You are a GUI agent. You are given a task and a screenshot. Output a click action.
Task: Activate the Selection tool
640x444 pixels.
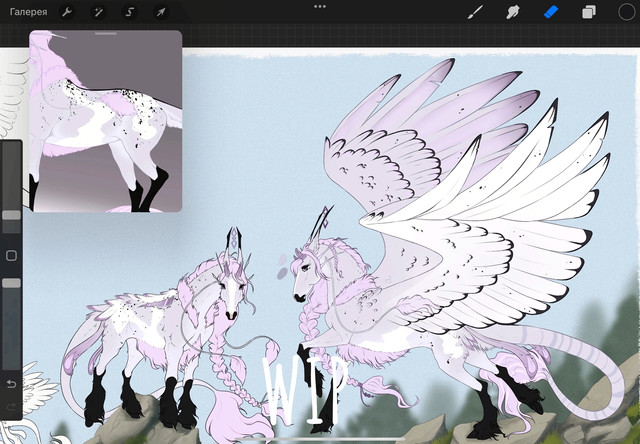(x=129, y=12)
